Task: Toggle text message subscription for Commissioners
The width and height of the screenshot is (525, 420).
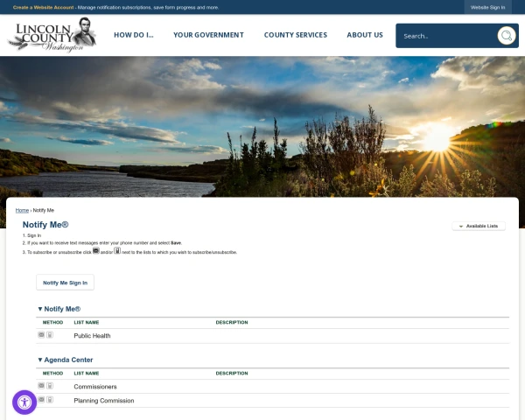Action: tap(50, 386)
